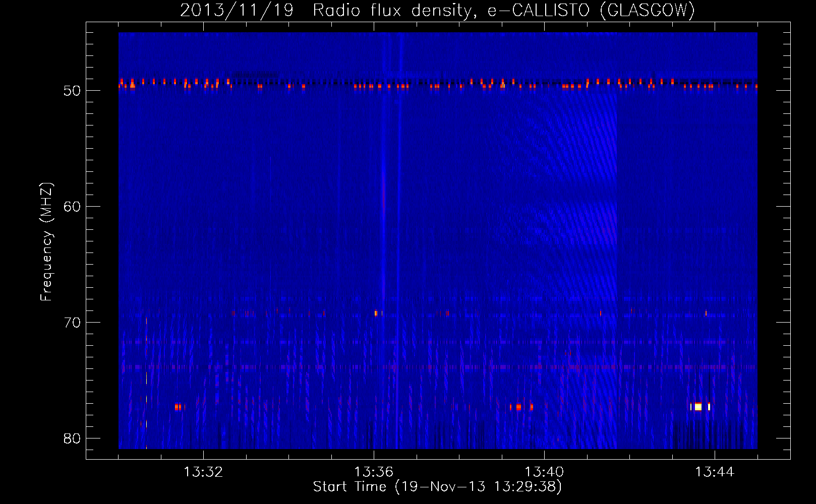Click the '70' frequency tick label
The image size is (816, 504).
(x=72, y=323)
